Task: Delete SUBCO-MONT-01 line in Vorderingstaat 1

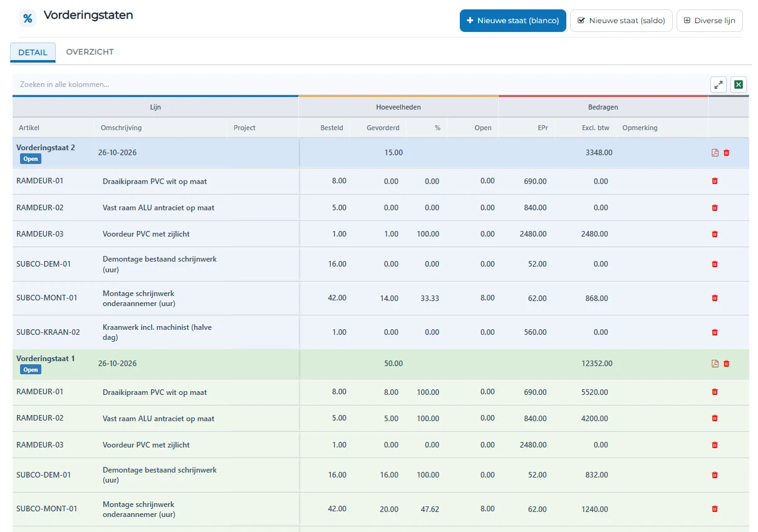Action: click(715, 509)
